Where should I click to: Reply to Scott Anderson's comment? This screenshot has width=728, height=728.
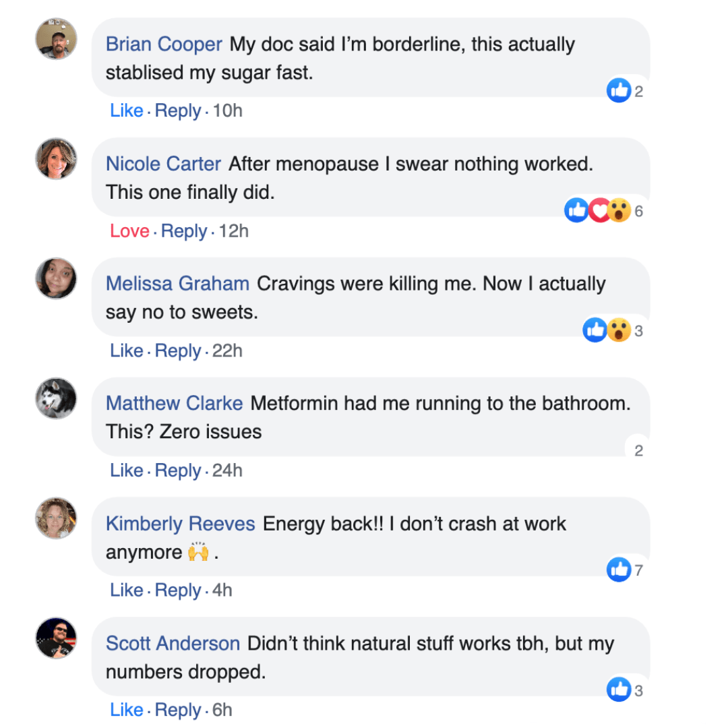[178, 710]
